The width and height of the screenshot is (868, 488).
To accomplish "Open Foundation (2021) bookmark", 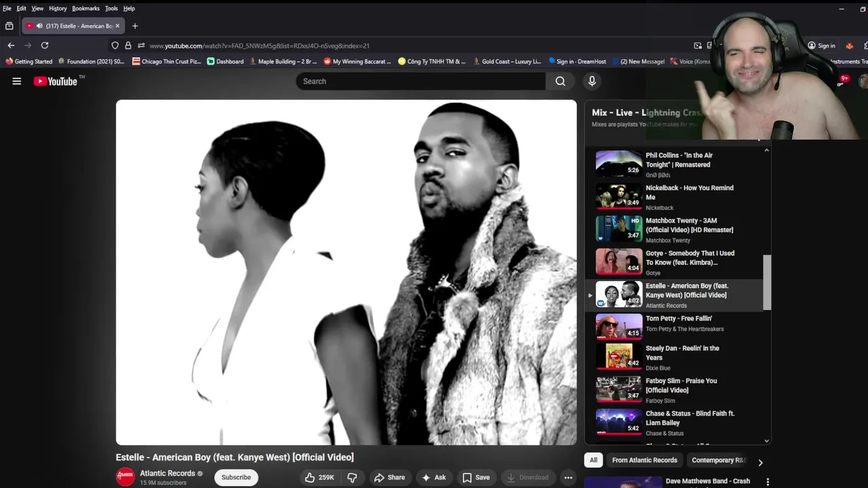I will click(x=92, y=62).
